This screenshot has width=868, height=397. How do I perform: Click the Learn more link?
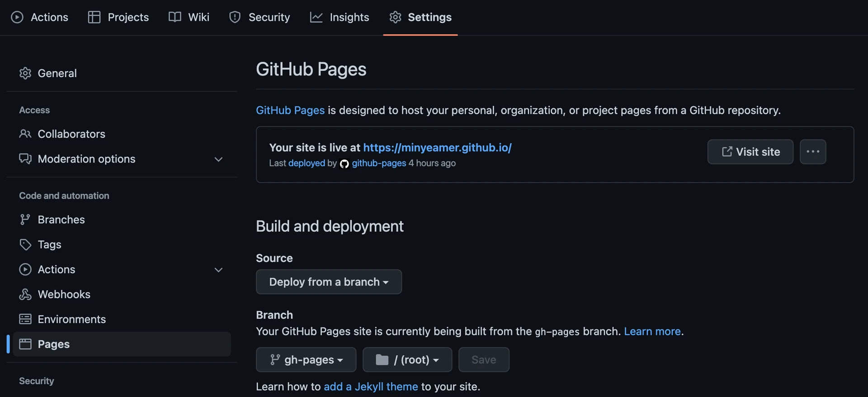click(652, 332)
